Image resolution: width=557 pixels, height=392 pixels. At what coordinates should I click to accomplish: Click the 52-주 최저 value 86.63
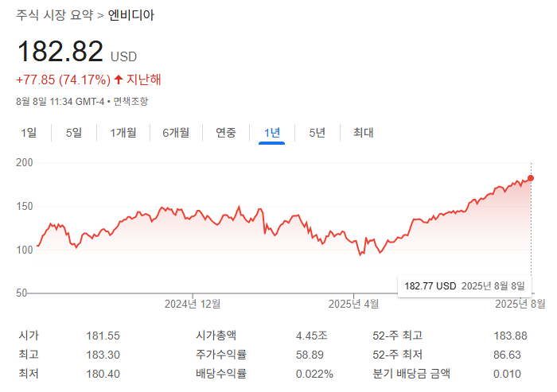tap(507, 355)
